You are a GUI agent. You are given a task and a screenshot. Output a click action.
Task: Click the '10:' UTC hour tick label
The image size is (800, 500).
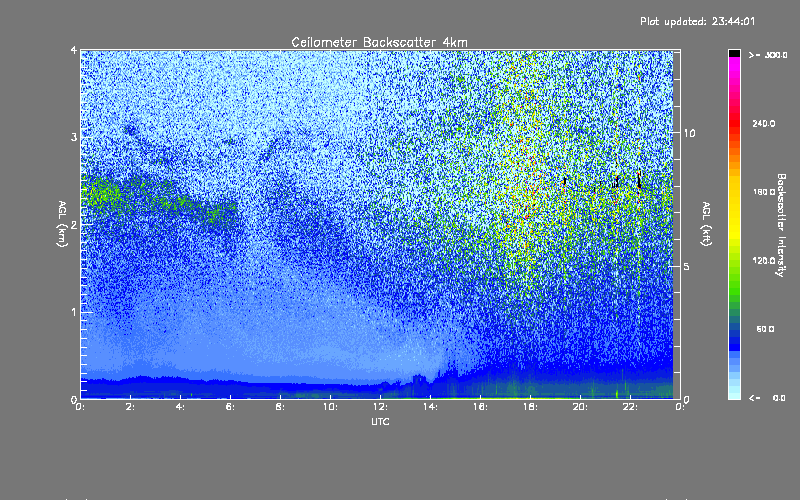click(x=330, y=407)
